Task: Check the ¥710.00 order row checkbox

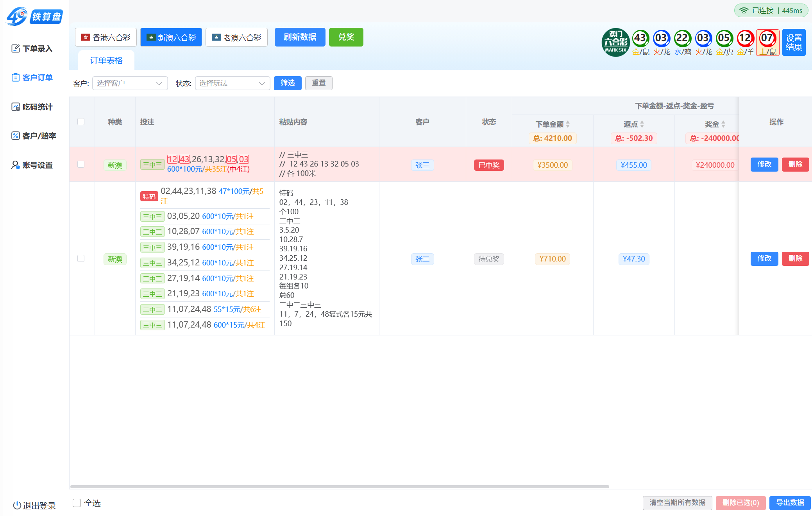Action: 81,258
